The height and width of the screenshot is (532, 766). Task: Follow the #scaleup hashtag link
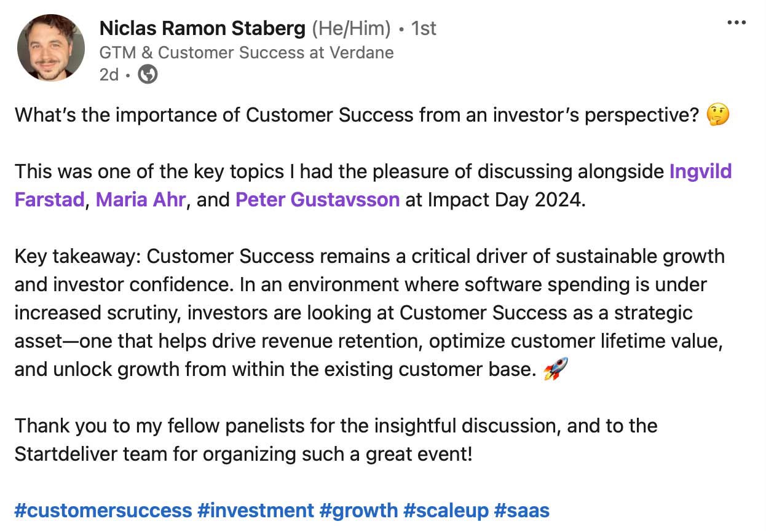pos(446,510)
